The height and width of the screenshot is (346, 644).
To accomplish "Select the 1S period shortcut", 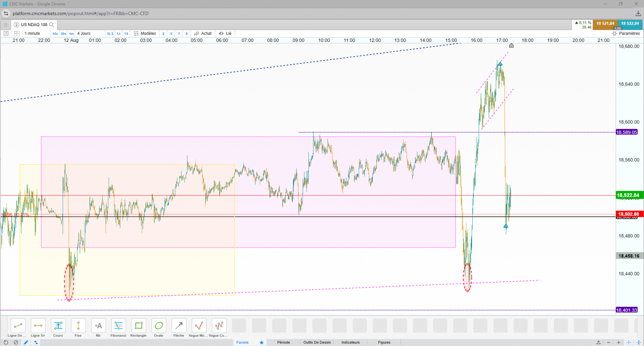I will [126, 34].
